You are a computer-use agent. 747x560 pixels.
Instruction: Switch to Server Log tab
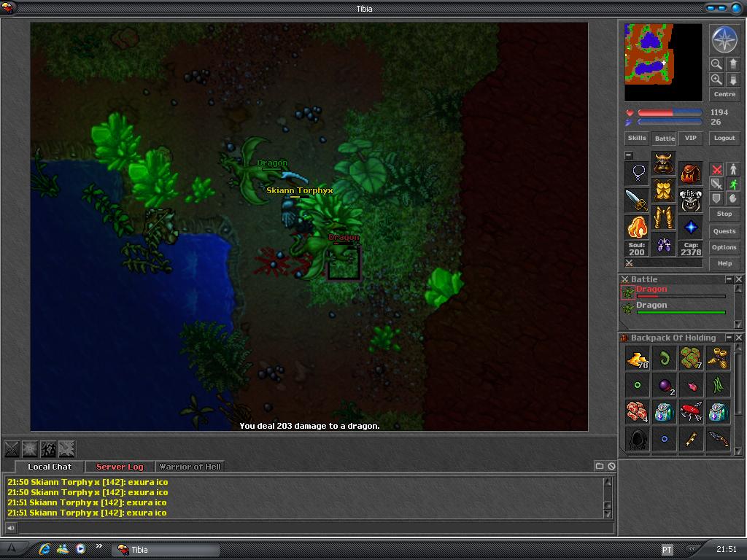120,467
